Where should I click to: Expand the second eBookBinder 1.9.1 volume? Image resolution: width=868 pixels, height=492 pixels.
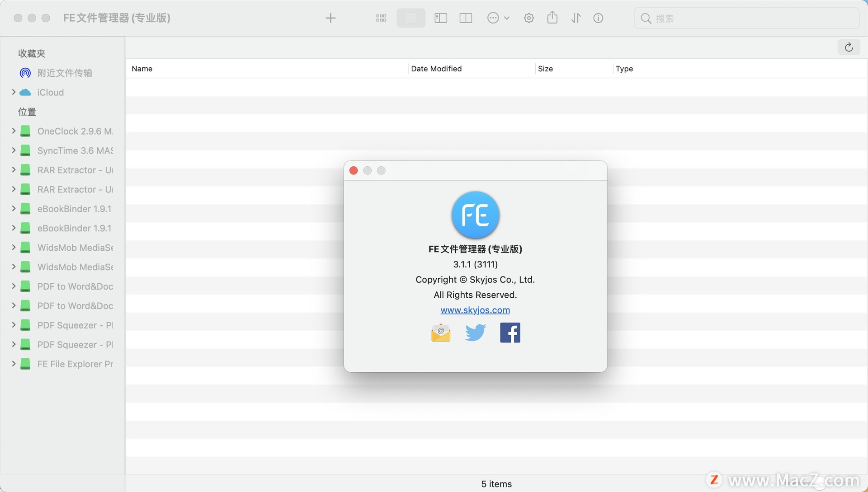(x=14, y=228)
